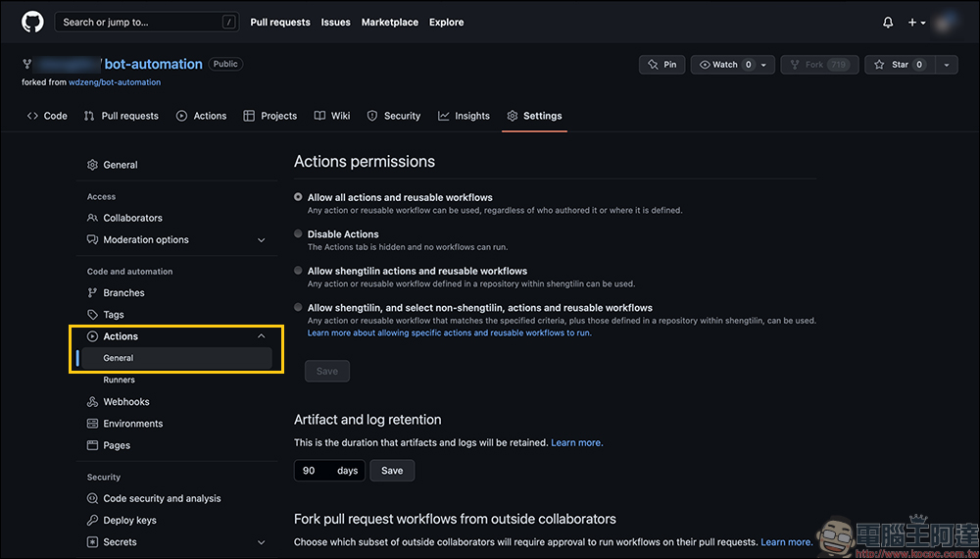Save the artifact and log retention setting
This screenshot has height=559, width=980.
pyautogui.click(x=392, y=471)
